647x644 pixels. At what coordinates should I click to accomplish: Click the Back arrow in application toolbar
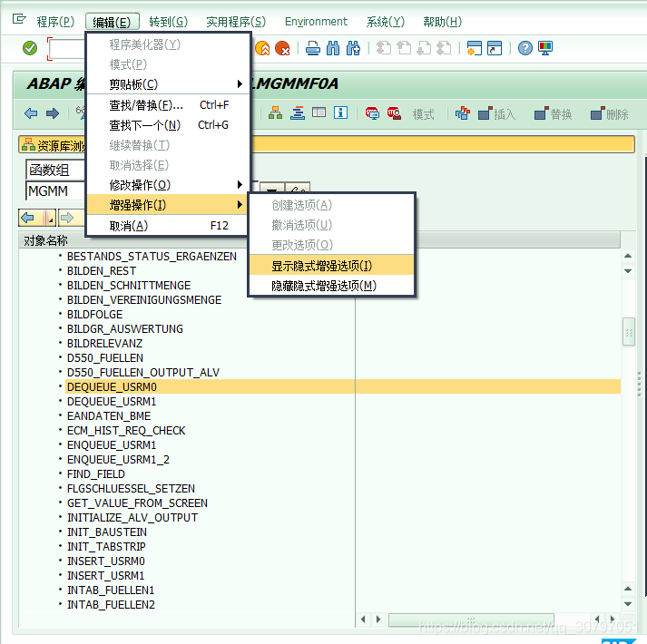click(x=31, y=113)
